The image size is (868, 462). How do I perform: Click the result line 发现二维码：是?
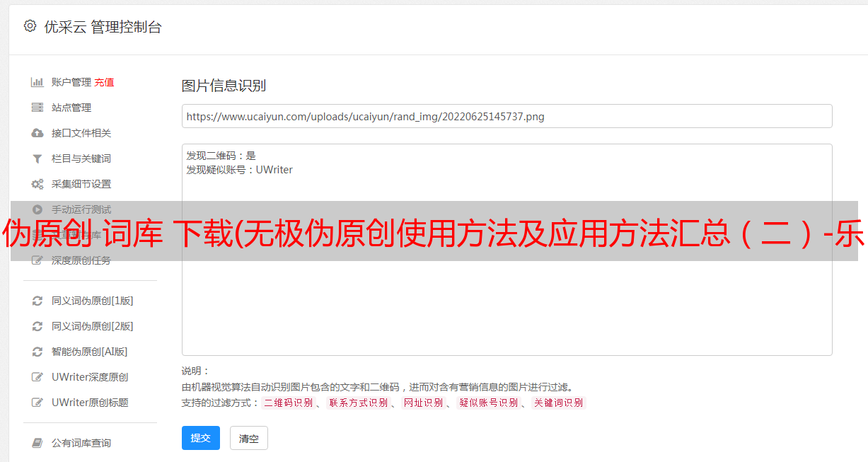pos(221,156)
